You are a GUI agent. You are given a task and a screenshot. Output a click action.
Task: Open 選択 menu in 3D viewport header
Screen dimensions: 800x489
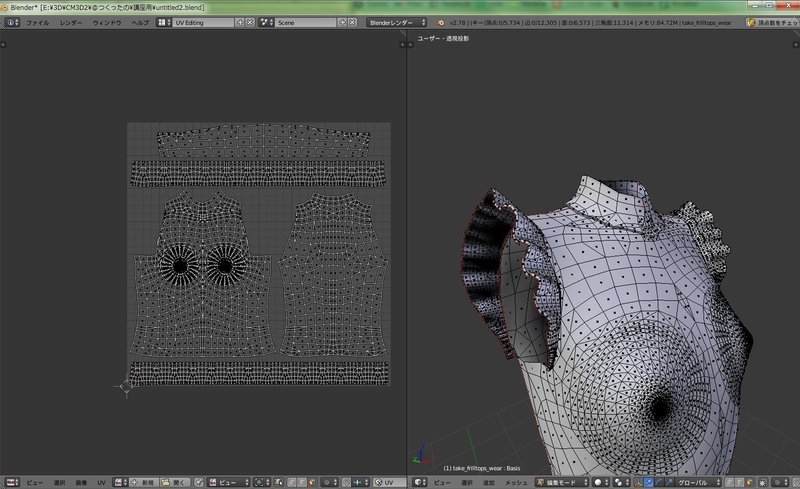467,482
